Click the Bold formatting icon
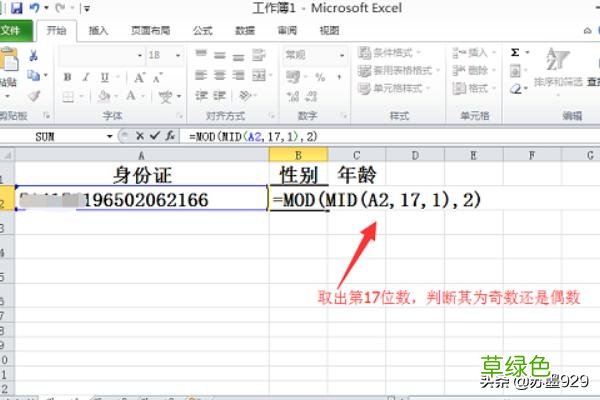Image resolution: width=600 pixels, height=400 pixels. 67,77
